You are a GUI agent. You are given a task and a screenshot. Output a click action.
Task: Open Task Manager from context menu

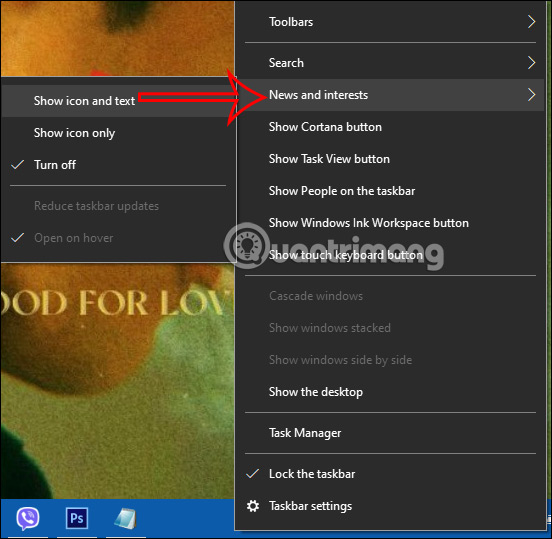(390, 433)
